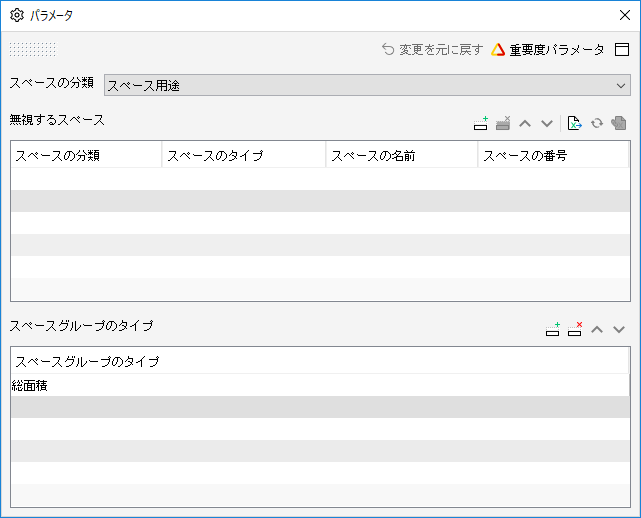Click 変更を元に戻す button
Screen dimensions: 641x518
(x=432, y=49)
